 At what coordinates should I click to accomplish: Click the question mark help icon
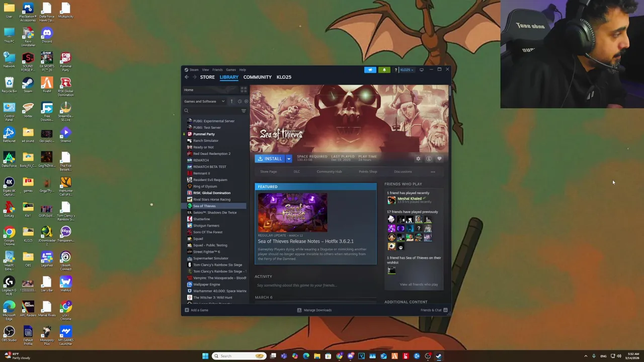click(x=395, y=70)
